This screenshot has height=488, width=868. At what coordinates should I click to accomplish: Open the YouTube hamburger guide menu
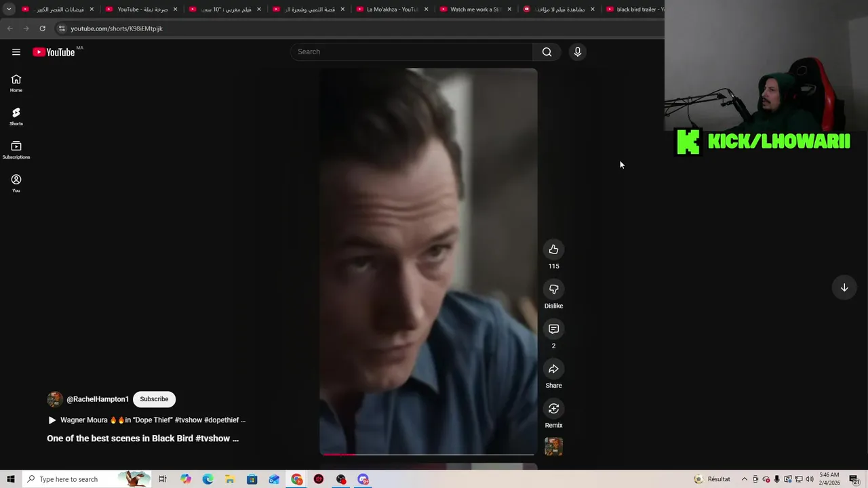[16, 52]
